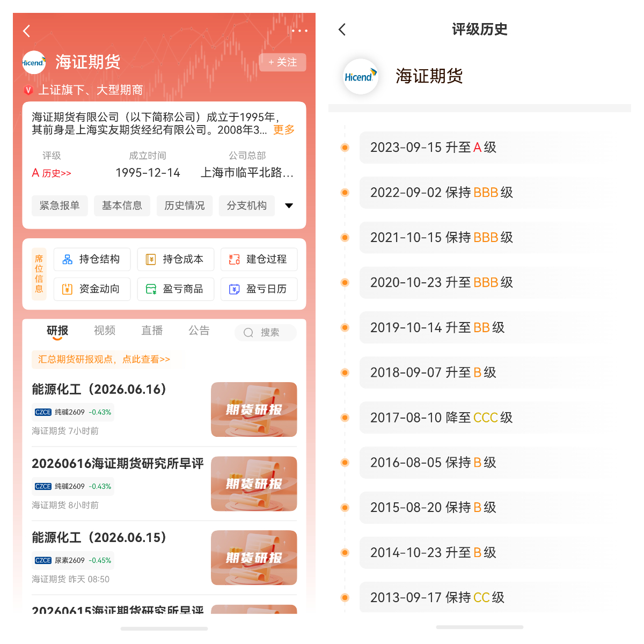Image resolution: width=644 pixels, height=644 pixels.
Task: Tap the red V verified badge
Action: pos(28,90)
